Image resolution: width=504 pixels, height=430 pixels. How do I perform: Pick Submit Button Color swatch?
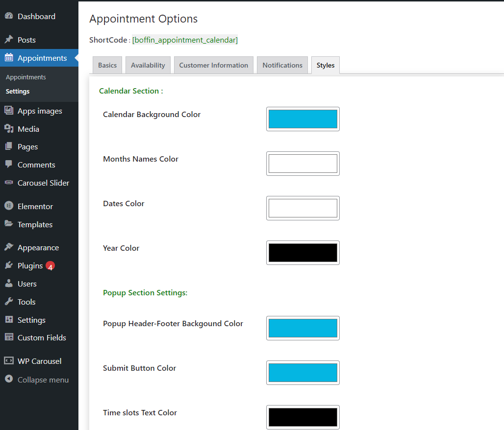303,373
